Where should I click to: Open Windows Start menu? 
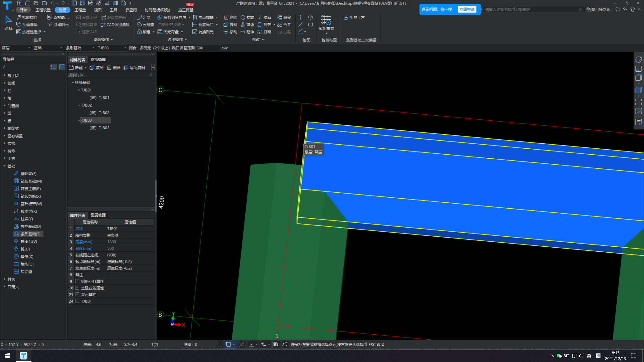[8, 356]
